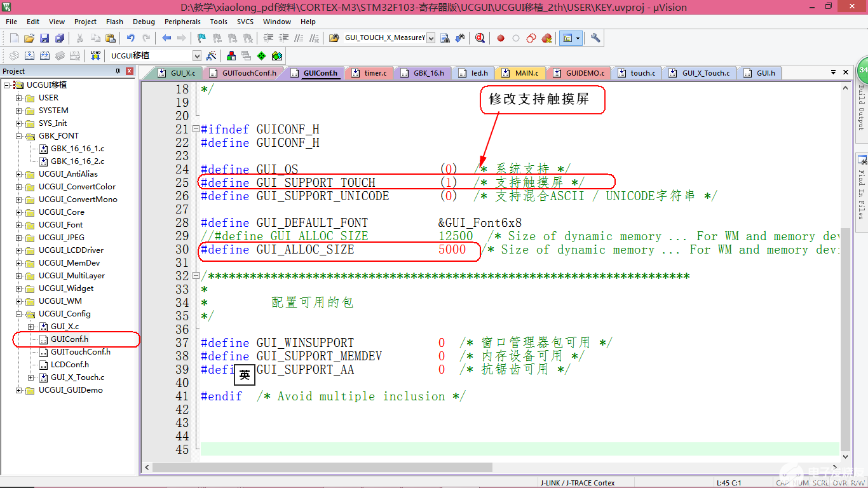Open the Project menu

pyautogui.click(x=86, y=22)
